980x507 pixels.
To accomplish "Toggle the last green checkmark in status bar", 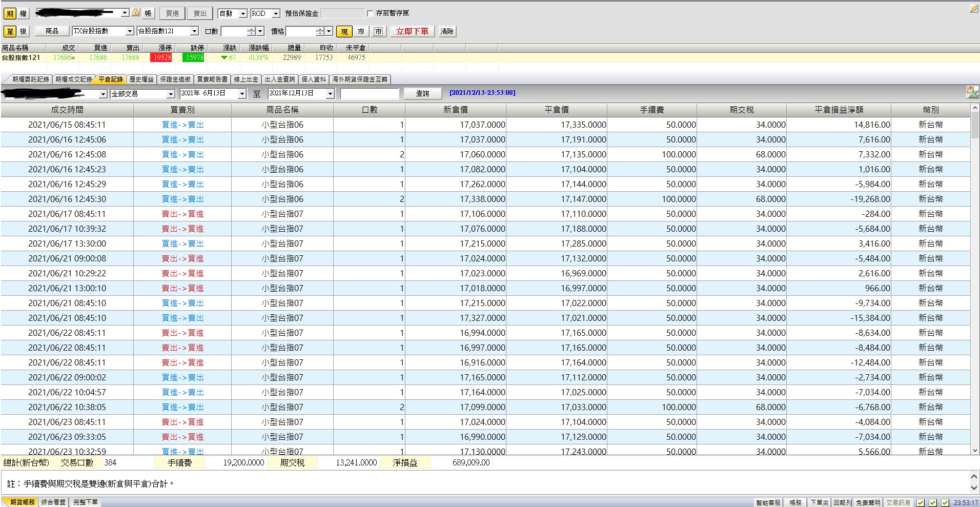I will click(x=945, y=502).
